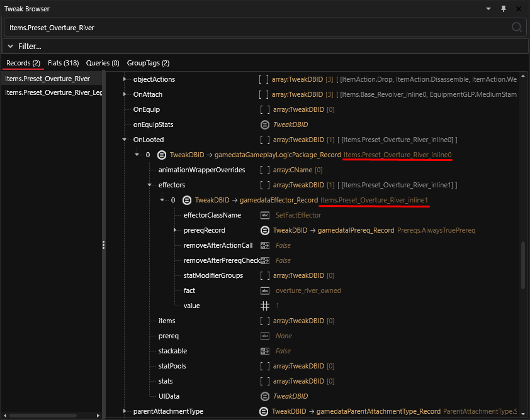Click the search magnifier icon

click(x=517, y=27)
